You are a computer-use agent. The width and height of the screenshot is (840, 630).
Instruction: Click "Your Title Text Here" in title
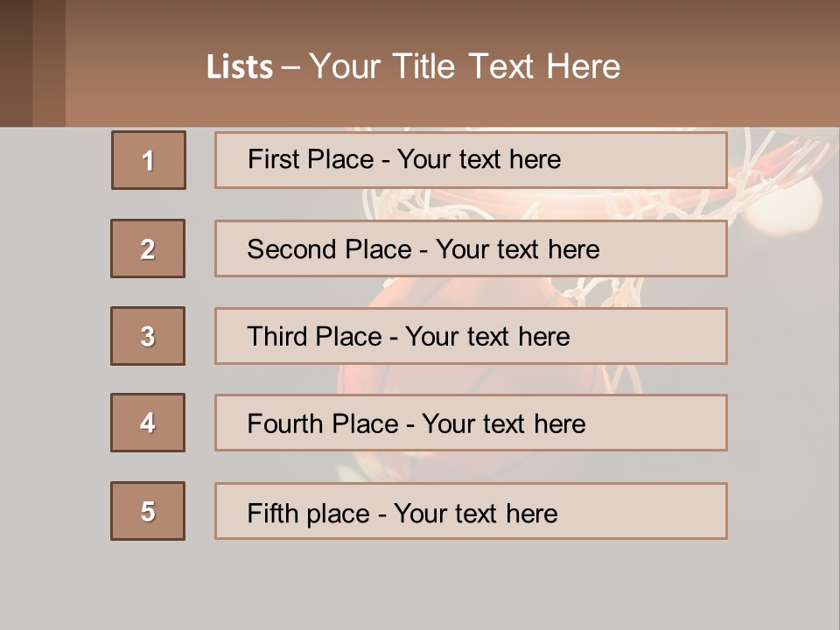tap(465, 67)
